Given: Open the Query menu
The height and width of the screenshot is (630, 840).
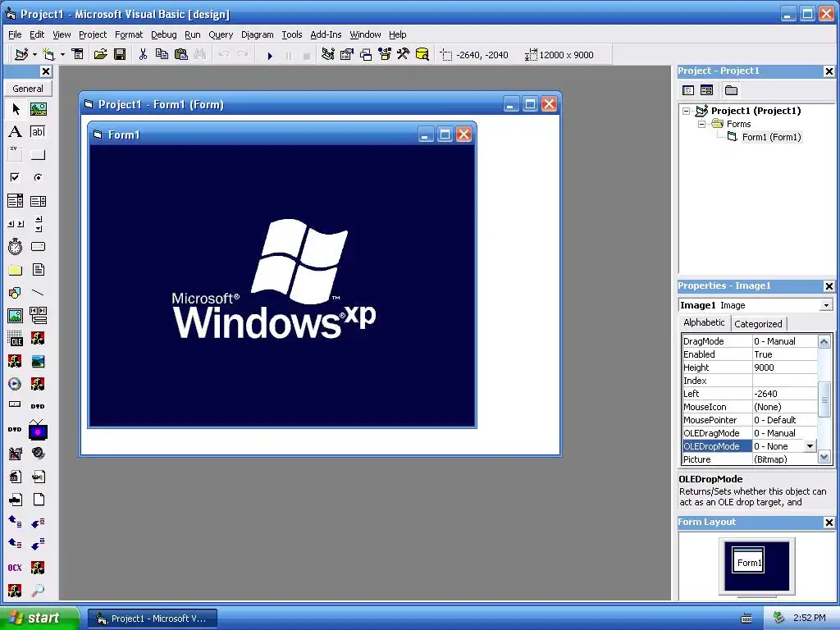Looking at the screenshot, I should (221, 34).
